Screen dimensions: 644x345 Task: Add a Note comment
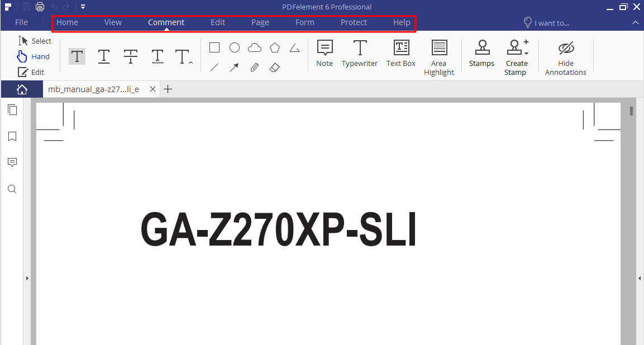click(325, 54)
